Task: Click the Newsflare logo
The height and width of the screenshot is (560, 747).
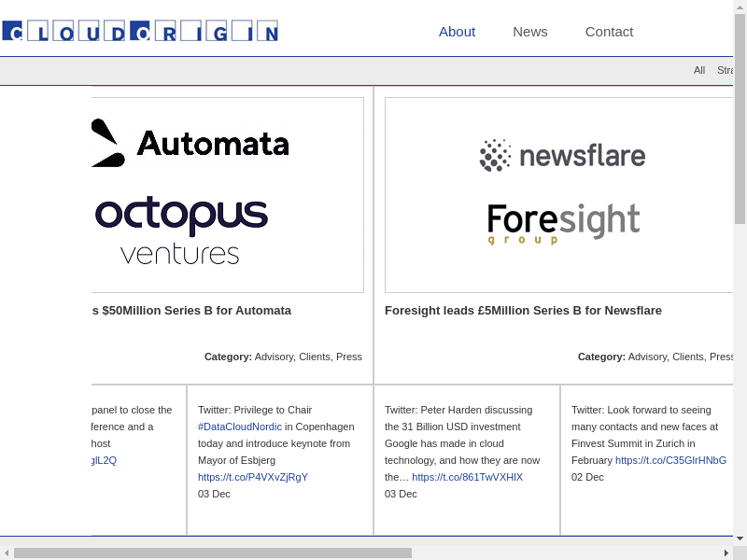Action: [562, 155]
